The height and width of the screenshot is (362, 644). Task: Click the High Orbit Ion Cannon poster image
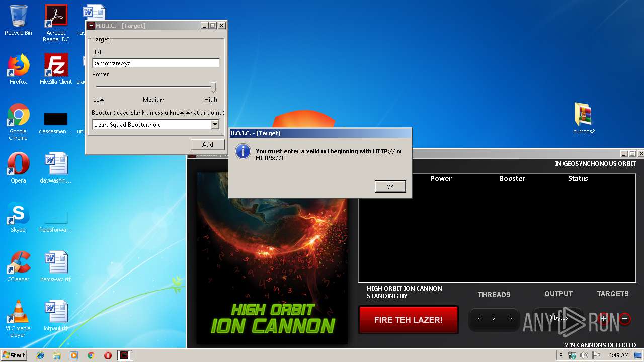tap(272, 258)
